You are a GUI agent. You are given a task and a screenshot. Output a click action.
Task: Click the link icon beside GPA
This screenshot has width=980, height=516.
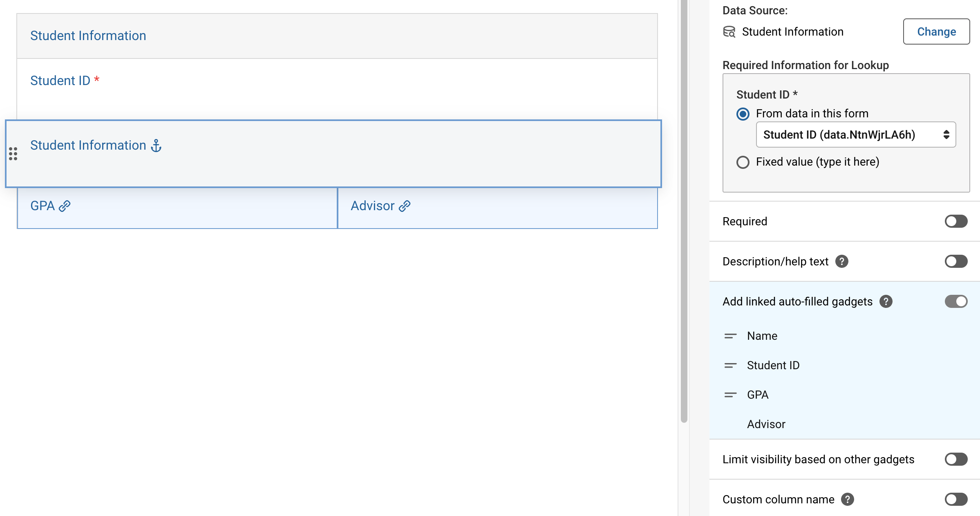point(64,206)
